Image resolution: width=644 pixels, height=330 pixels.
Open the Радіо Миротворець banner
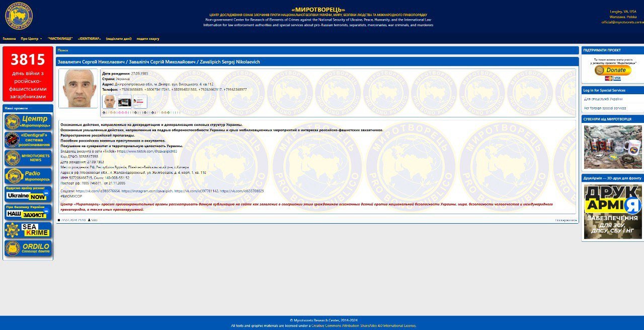click(28, 176)
